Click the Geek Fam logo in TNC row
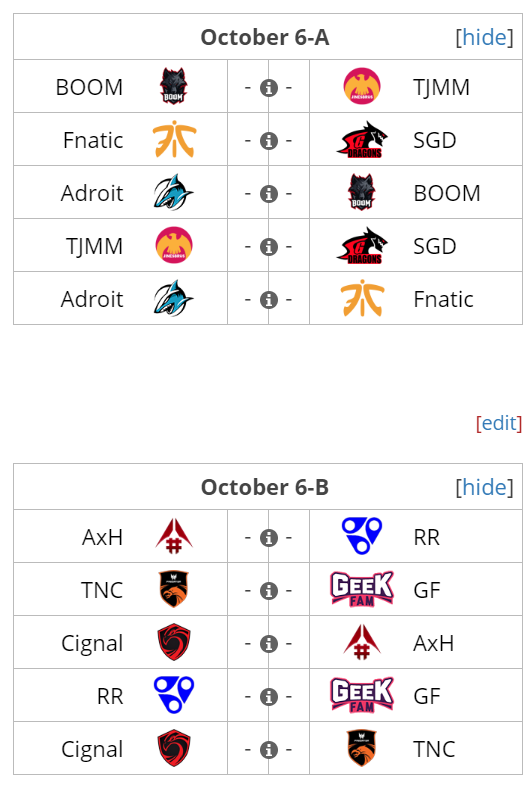 coord(362,589)
